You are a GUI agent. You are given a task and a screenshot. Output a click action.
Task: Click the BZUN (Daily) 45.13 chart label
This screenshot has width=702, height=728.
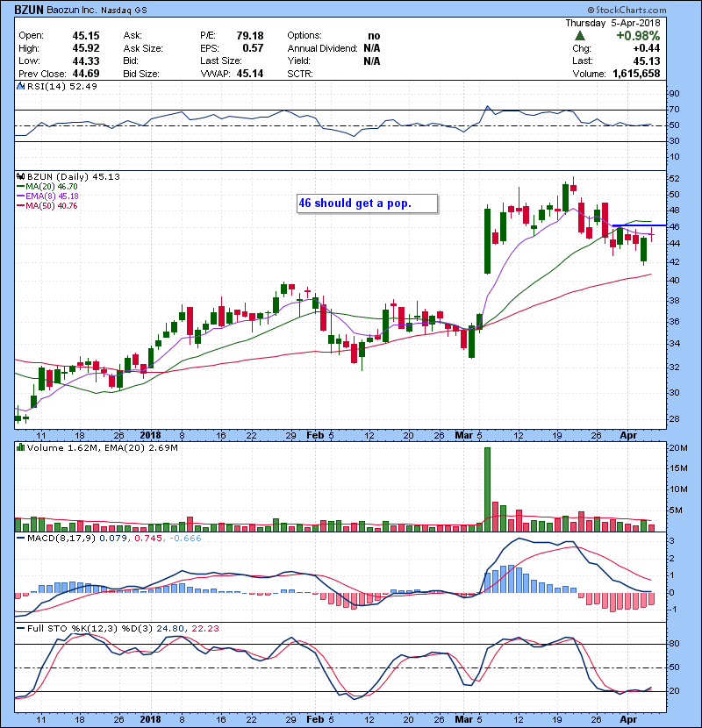[74, 177]
